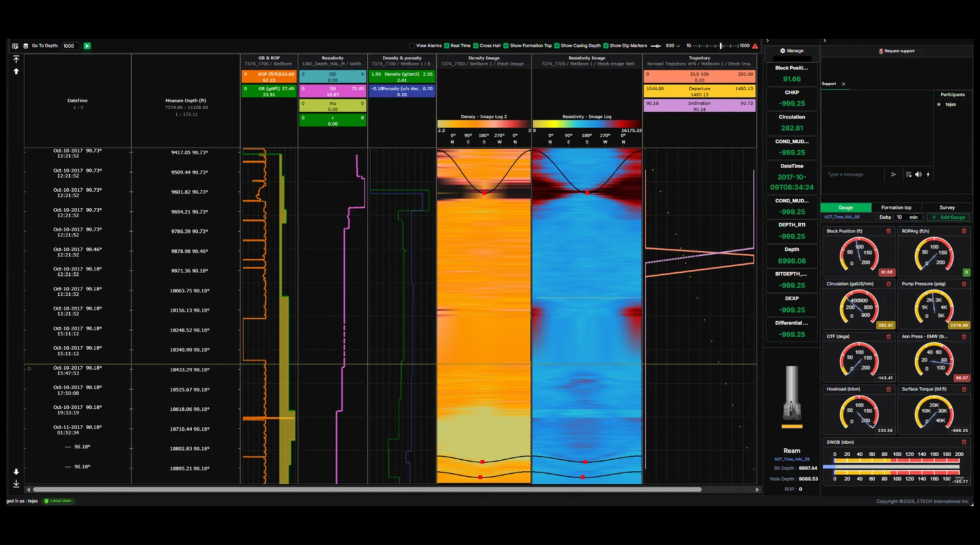Toggle the chat speaker sound icon
Viewport: 980px width, 545px height.
click(918, 175)
